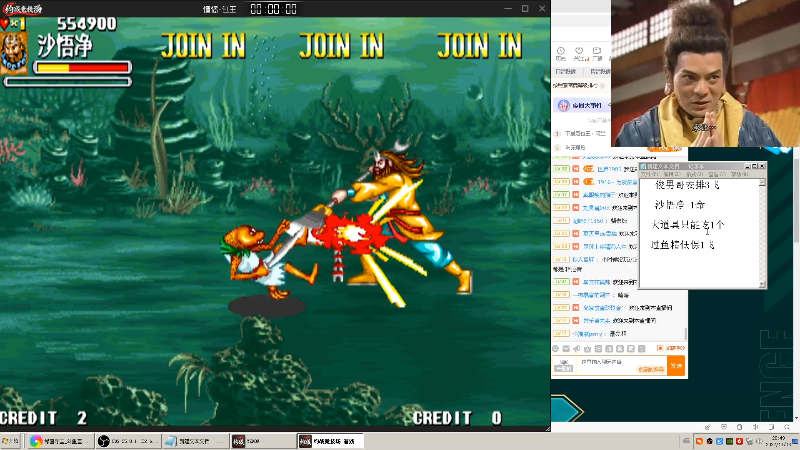The height and width of the screenshot is (450, 800).
Task: Click the orange send button in chat
Action: point(676,365)
